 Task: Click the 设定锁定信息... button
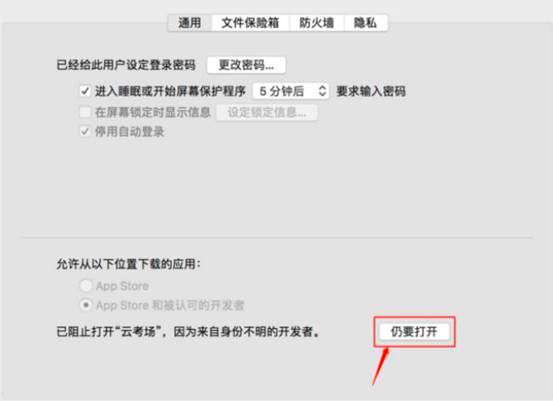point(267,113)
